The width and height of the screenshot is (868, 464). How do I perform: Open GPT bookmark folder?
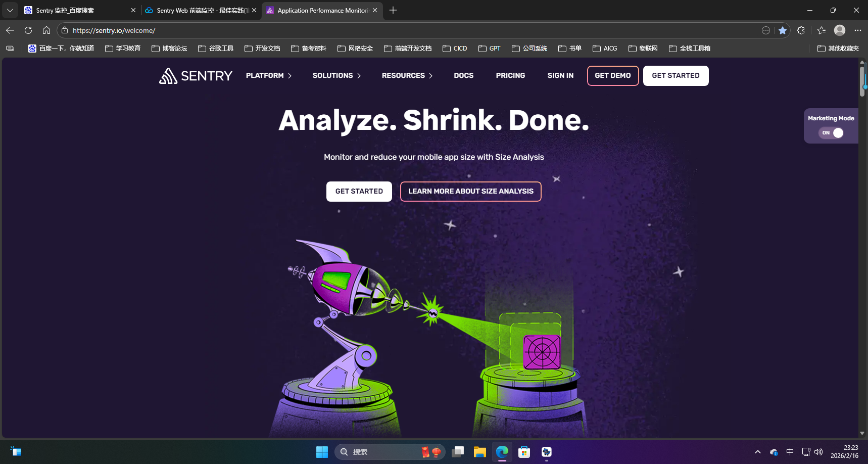pyautogui.click(x=490, y=49)
